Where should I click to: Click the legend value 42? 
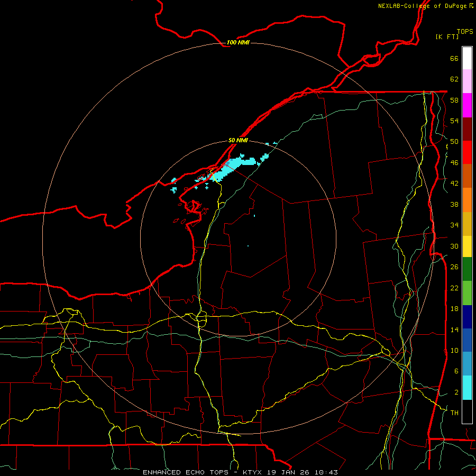click(x=454, y=184)
